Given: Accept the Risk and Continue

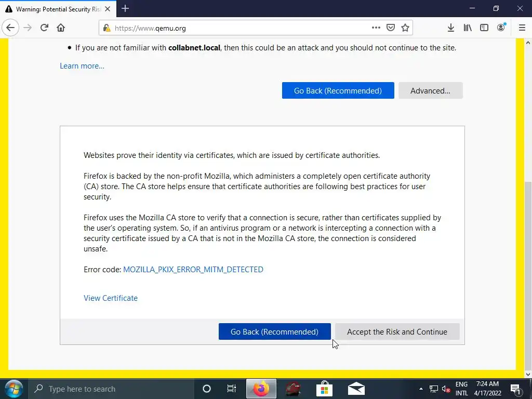Looking at the screenshot, I should point(397,331).
